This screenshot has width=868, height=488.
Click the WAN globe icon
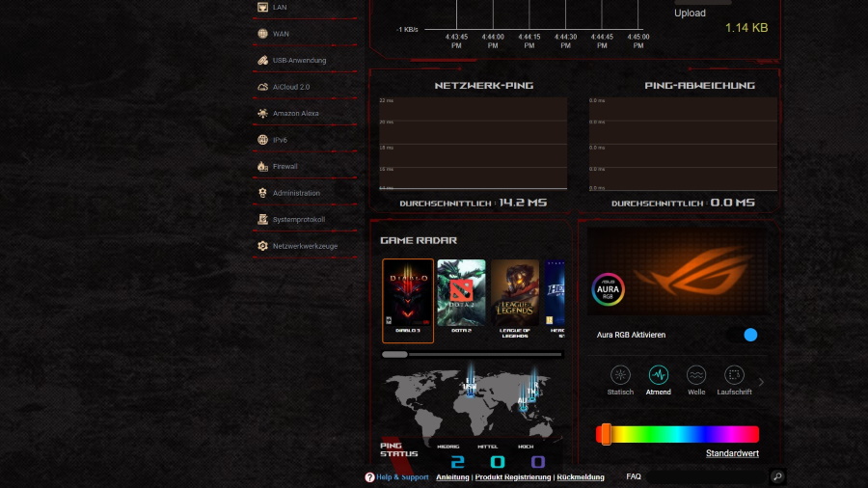pyautogui.click(x=263, y=34)
